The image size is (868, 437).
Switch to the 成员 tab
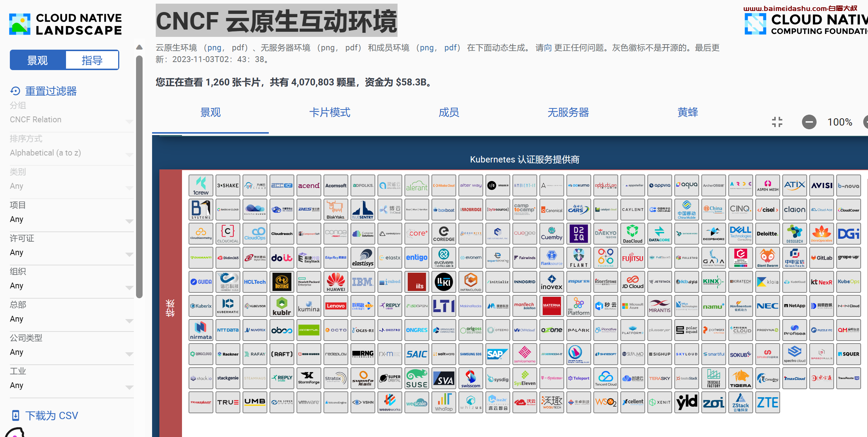coord(449,112)
